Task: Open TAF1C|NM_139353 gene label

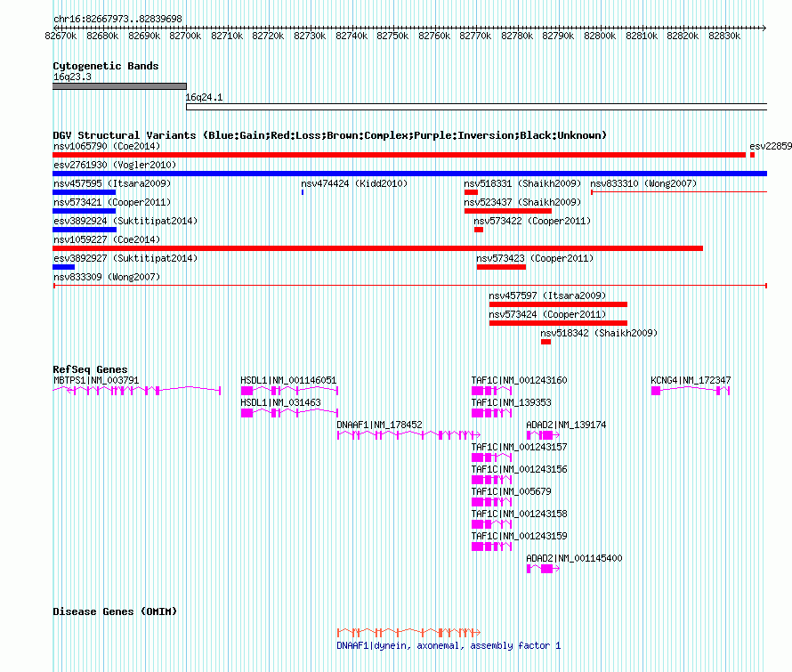Action: 511,402
